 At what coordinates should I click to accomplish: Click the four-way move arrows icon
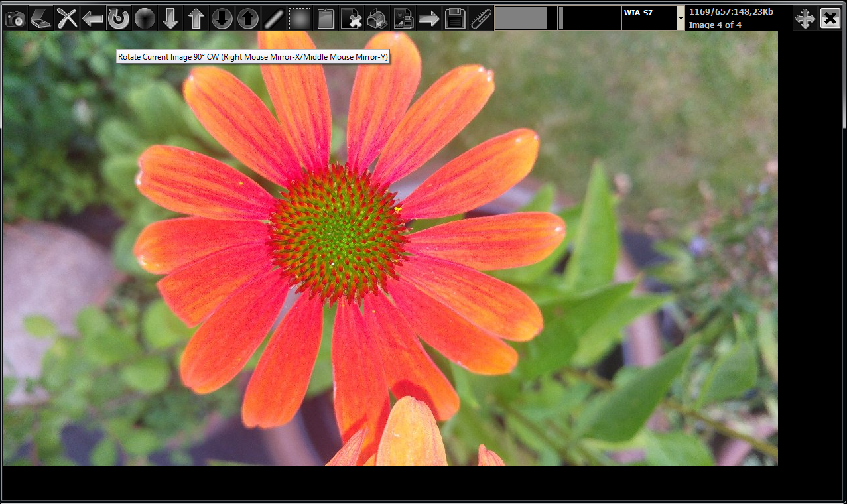[x=805, y=19]
